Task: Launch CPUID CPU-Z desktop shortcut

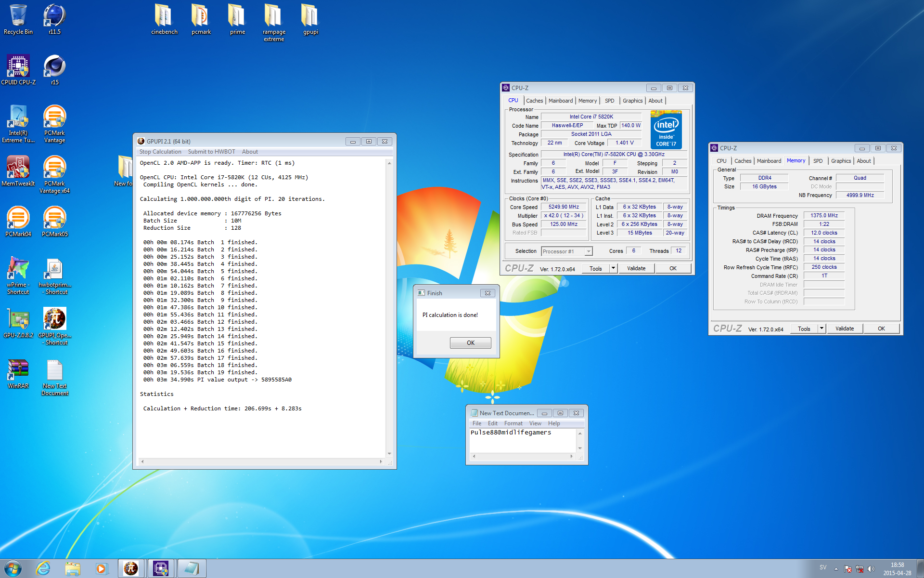Action: 18,70
